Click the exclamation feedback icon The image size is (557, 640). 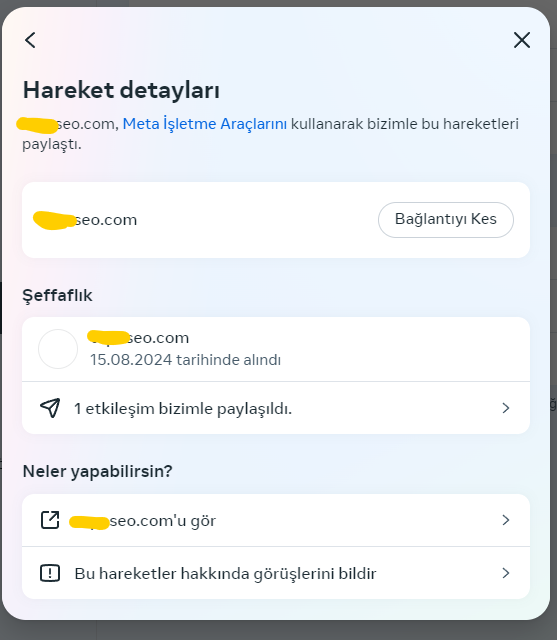click(50, 573)
